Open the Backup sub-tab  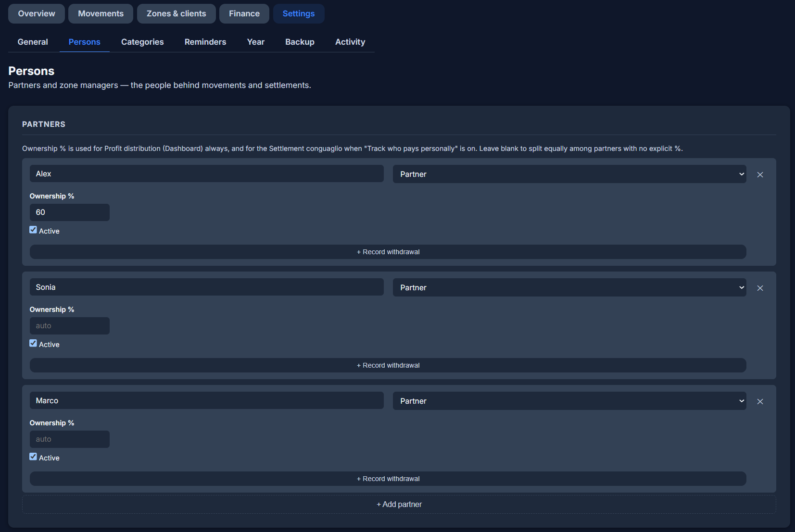click(x=300, y=42)
